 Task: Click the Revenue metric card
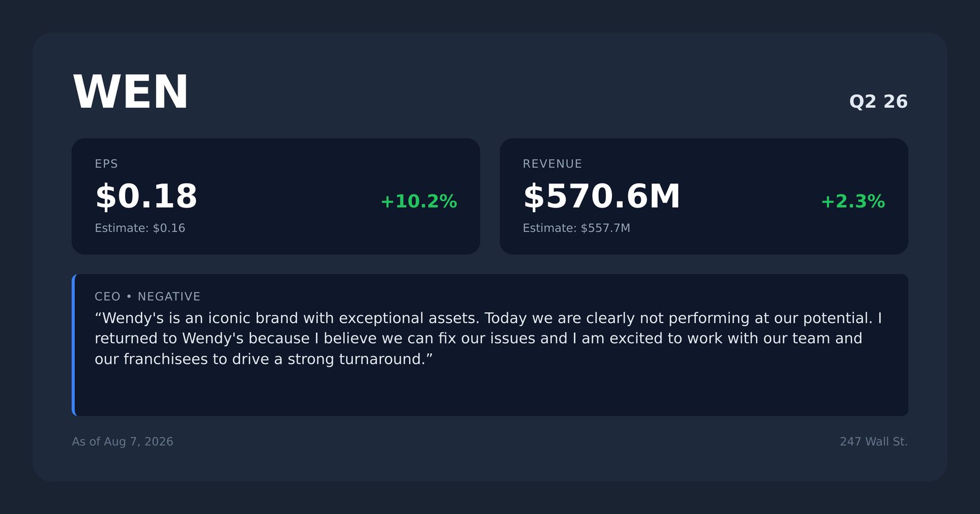click(x=704, y=196)
